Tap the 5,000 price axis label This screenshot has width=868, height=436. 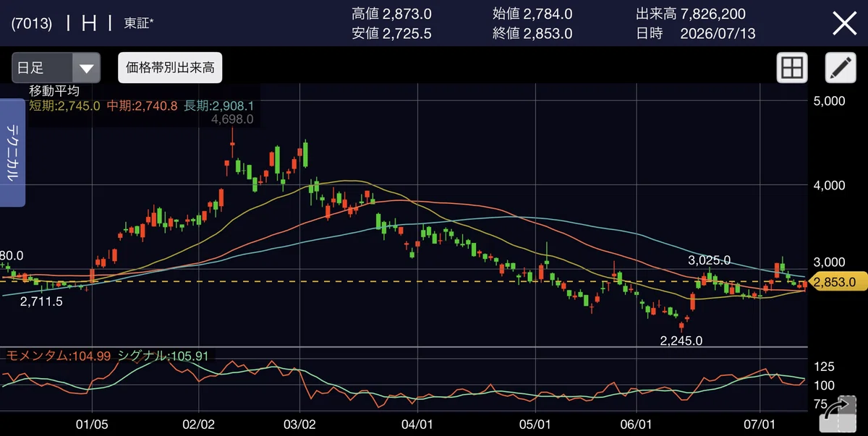point(830,101)
